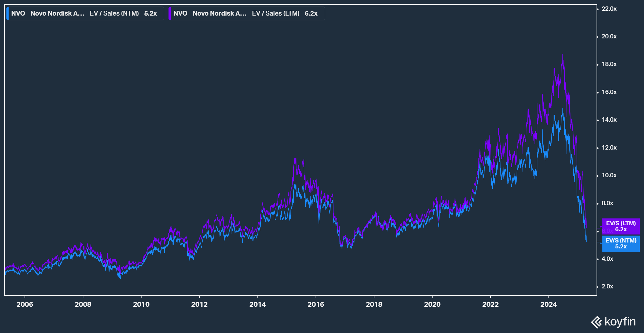Click the 10.0x y-axis label
The width and height of the screenshot is (644, 333).
[609, 175]
